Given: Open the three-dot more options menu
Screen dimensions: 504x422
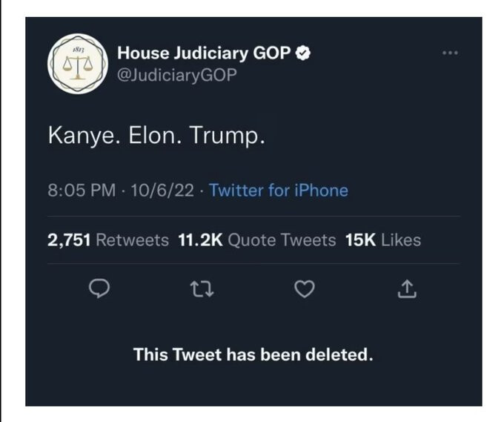Looking at the screenshot, I should 450,53.
